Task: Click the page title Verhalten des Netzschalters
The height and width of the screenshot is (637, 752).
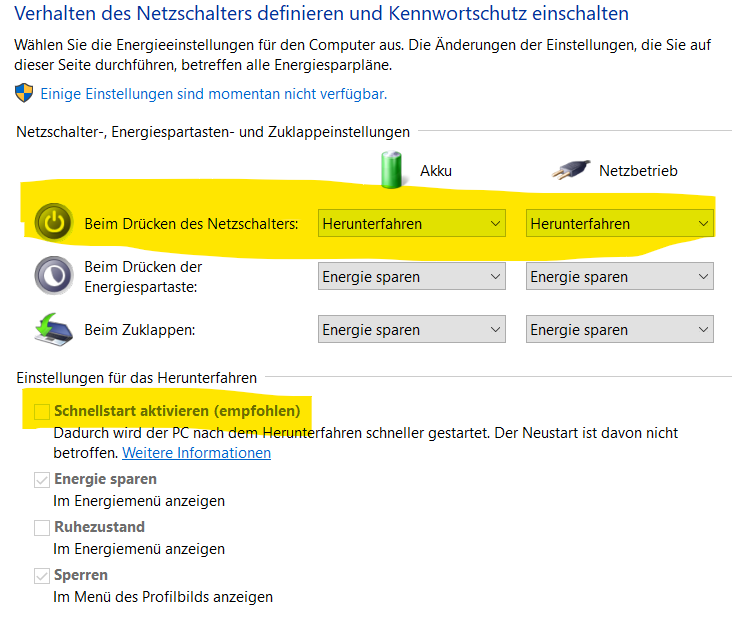Action: [x=321, y=13]
